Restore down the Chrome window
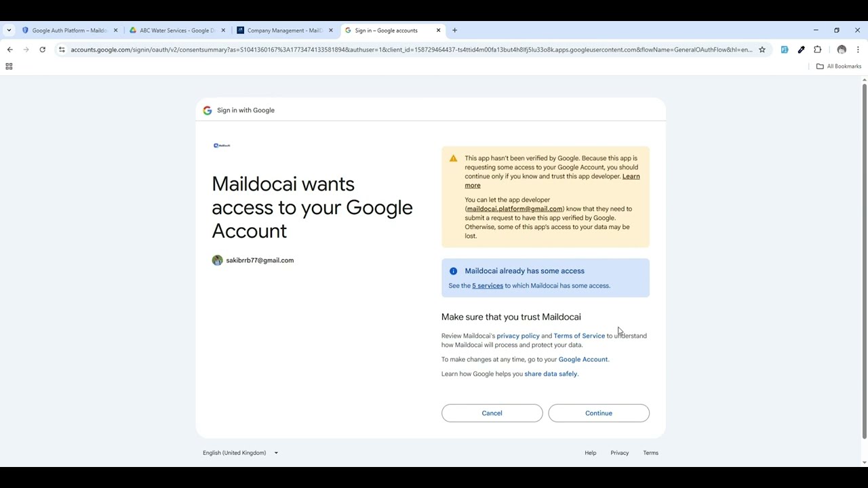868x488 pixels. 837,30
